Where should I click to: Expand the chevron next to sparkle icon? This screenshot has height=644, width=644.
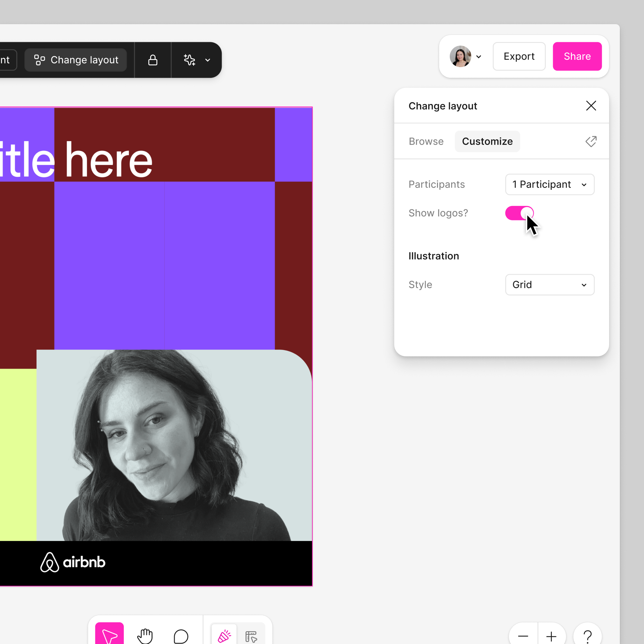click(x=208, y=60)
